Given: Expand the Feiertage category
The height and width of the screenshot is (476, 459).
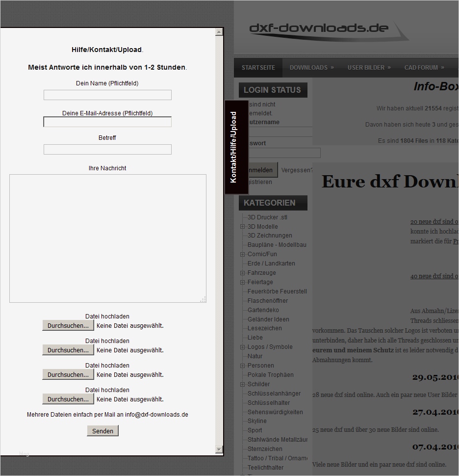Looking at the screenshot, I should [x=242, y=282].
